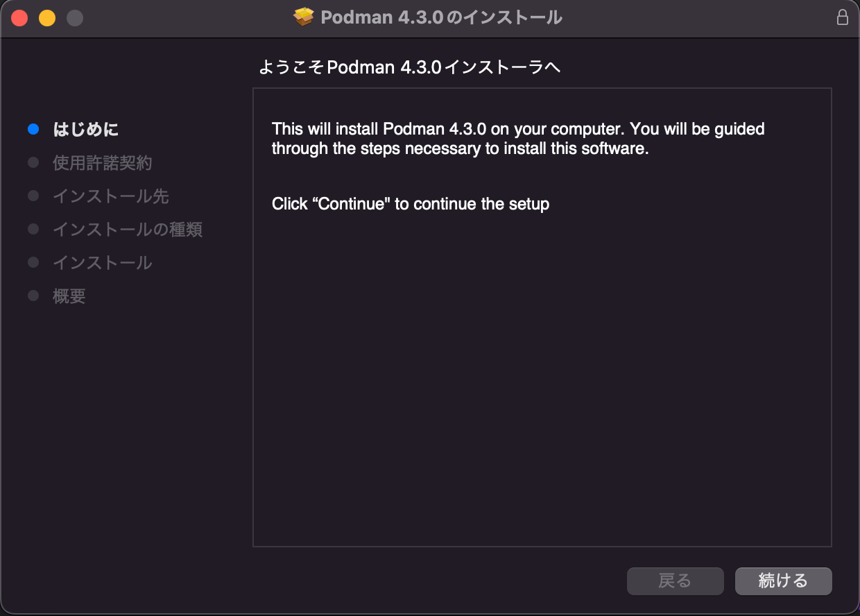Click the lock icon in the title bar

tap(843, 17)
